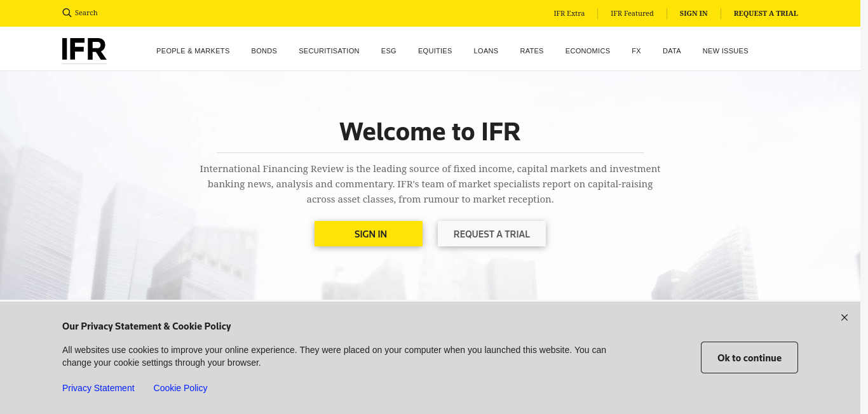Go to the Rates section

tap(532, 51)
